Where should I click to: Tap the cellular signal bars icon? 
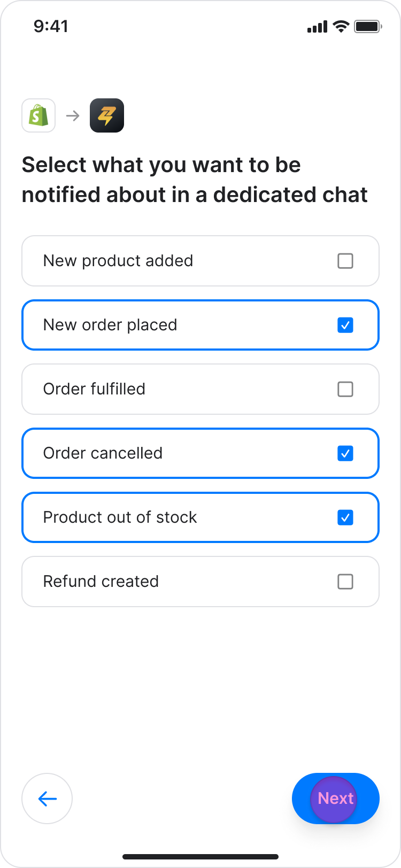point(317,27)
